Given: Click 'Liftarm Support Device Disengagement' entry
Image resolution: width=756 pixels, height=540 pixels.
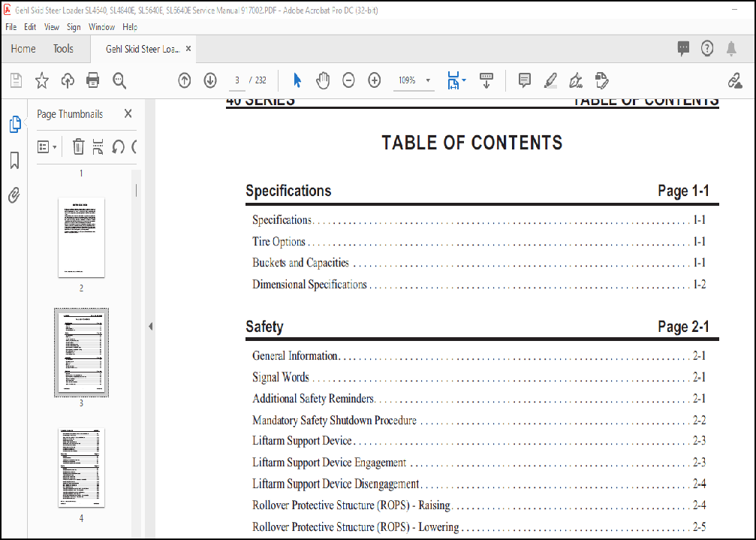Looking at the screenshot, I should (336, 484).
